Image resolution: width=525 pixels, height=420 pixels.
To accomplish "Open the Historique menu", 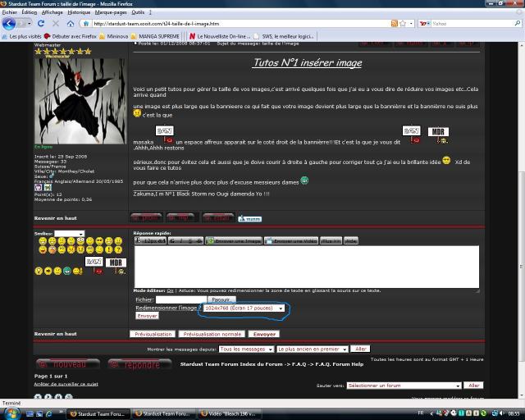I will click(79, 12).
